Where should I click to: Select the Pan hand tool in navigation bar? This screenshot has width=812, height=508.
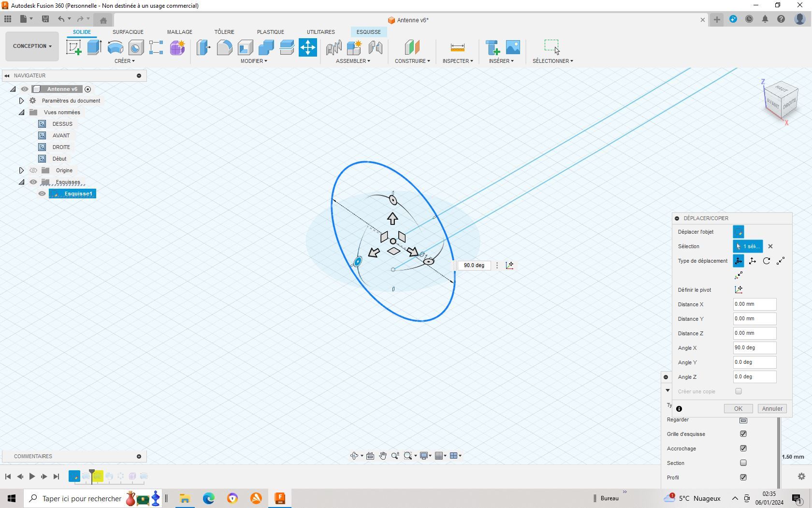click(383, 456)
